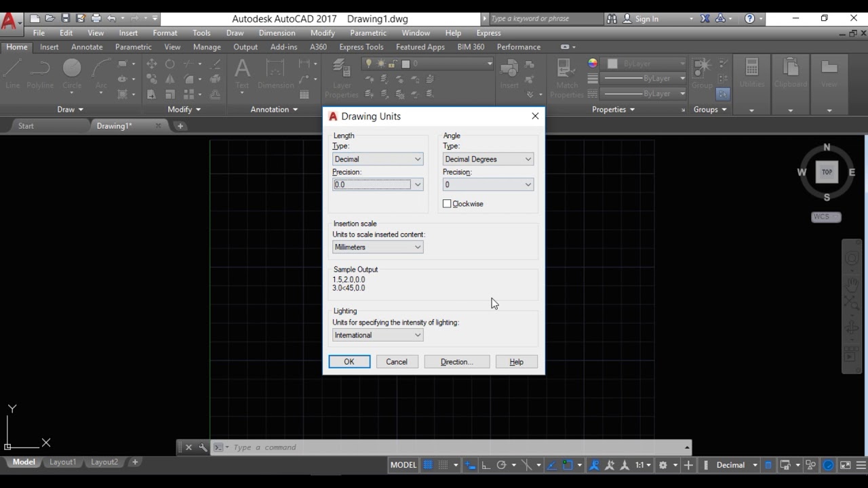Open Length Type dropdown showing Decimal
The width and height of the screenshot is (868, 488).
click(x=378, y=159)
